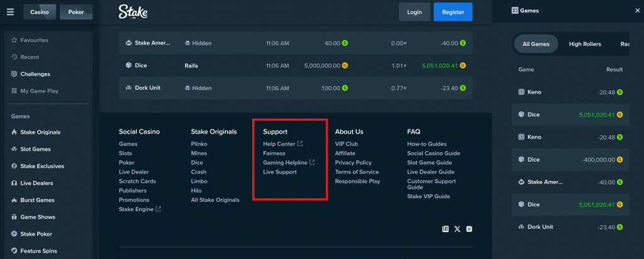Image resolution: width=644 pixels, height=259 pixels.
Task: Open the Privacy Policy link
Action: tap(353, 163)
